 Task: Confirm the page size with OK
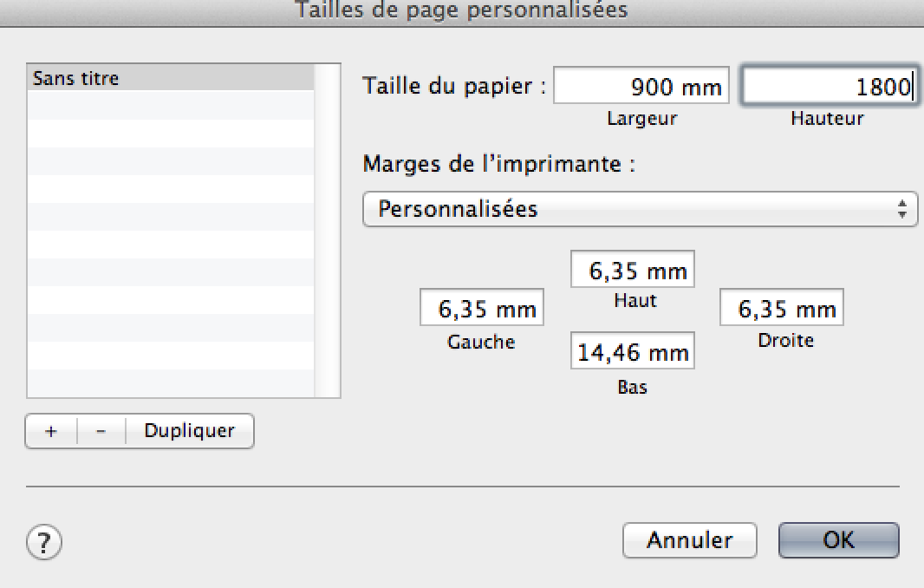[838, 540]
